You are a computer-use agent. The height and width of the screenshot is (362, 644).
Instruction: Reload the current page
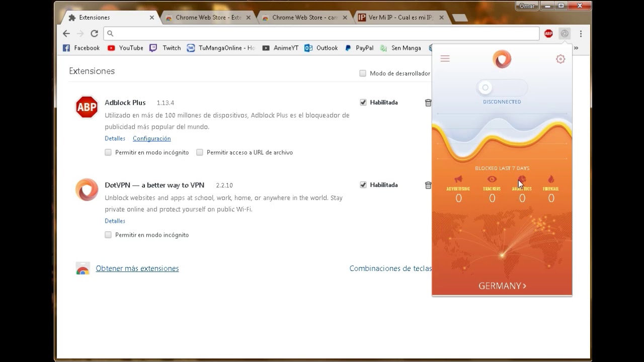point(94,33)
